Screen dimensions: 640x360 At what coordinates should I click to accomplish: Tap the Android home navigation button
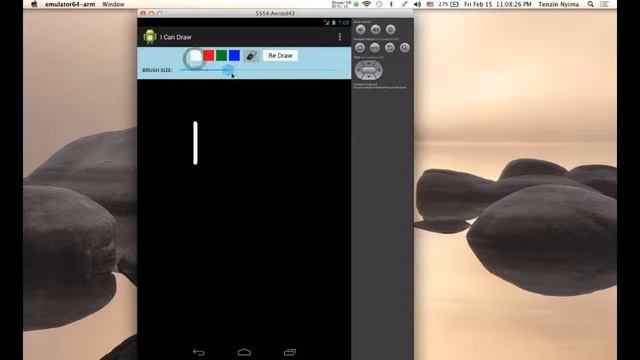pyautogui.click(x=244, y=352)
